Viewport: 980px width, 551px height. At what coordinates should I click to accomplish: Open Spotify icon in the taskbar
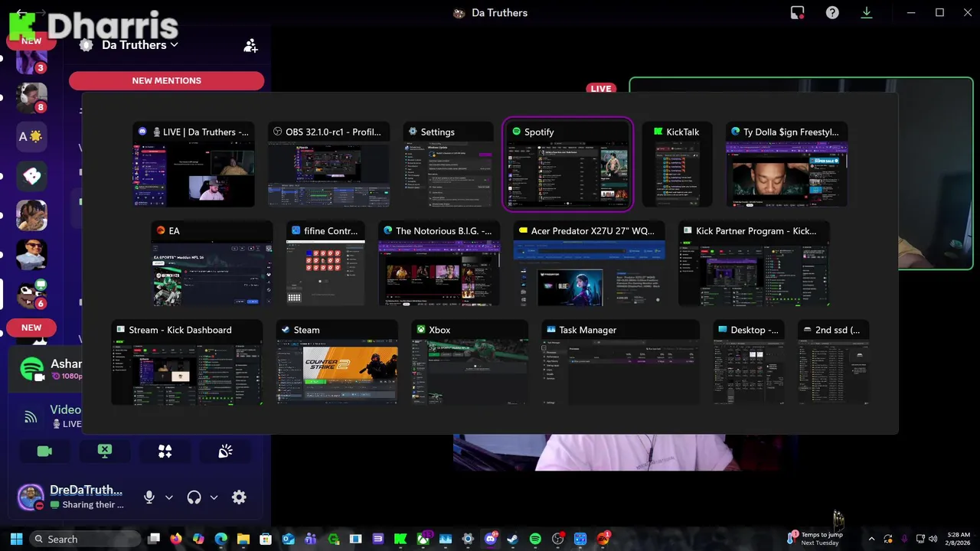[535, 539]
